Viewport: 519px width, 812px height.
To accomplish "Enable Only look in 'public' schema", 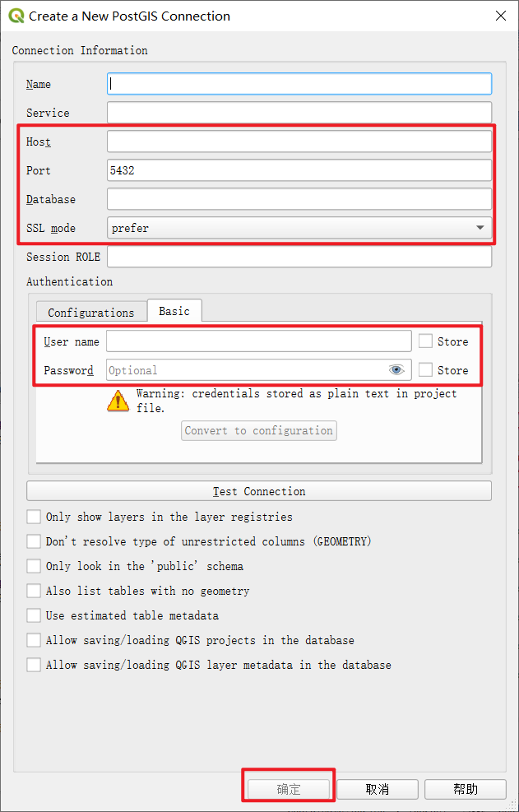I will [34, 566].
